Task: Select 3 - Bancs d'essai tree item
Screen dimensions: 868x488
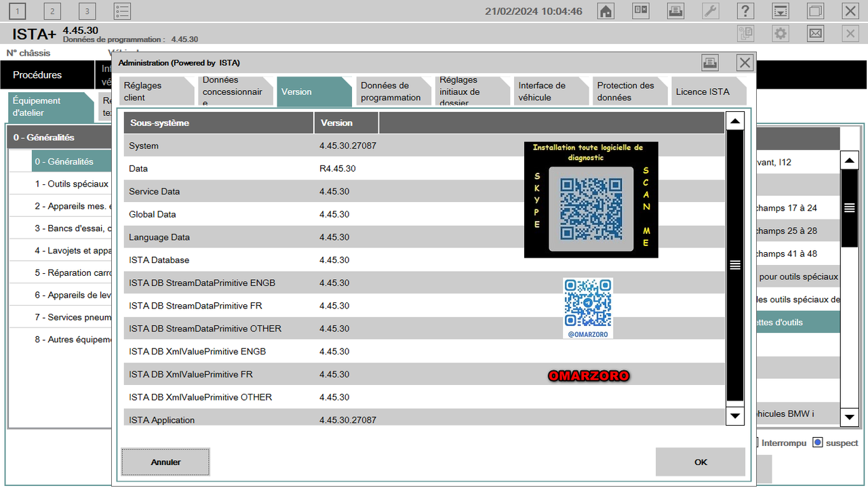Action: pos(72,228)
